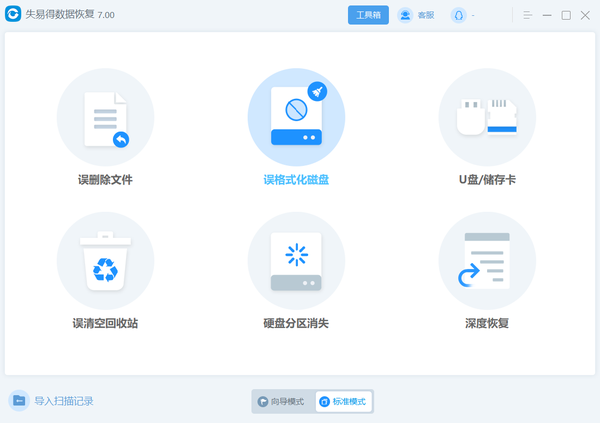
Task: Click the import scan record folder icon
Action: (x=19, y=401)
